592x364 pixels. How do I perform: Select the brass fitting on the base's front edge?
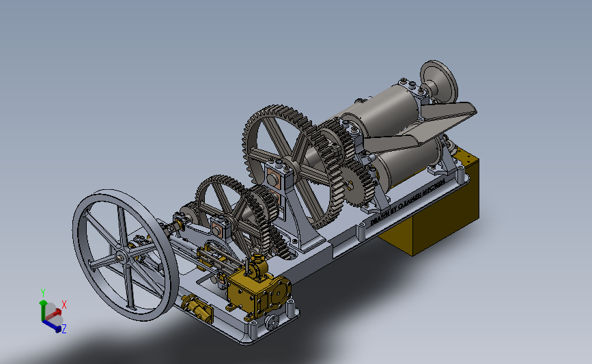[197, 308]
